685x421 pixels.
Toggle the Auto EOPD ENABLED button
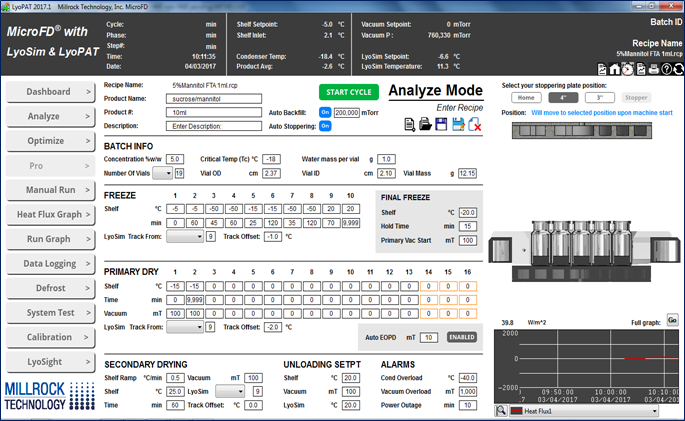pos(462,337)
